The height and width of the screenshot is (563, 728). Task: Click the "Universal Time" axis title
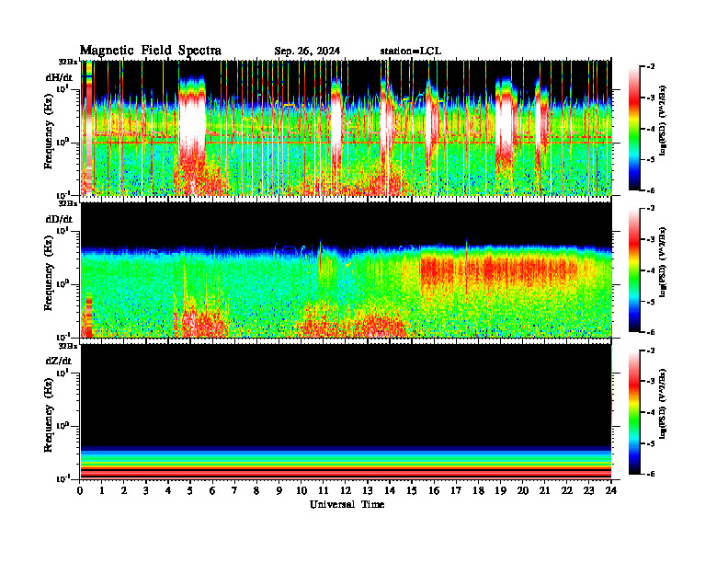click(x=347, y=504)
